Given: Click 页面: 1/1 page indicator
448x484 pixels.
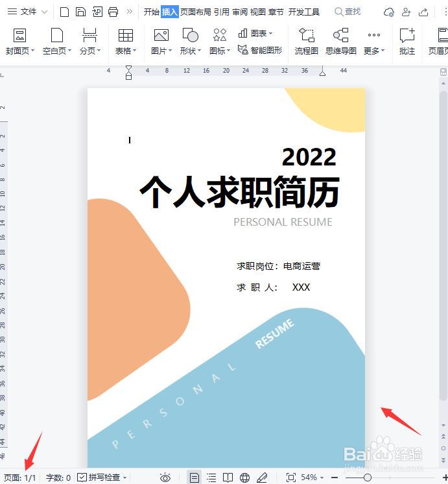Looking at the screenshot, I should pos(19,478).
